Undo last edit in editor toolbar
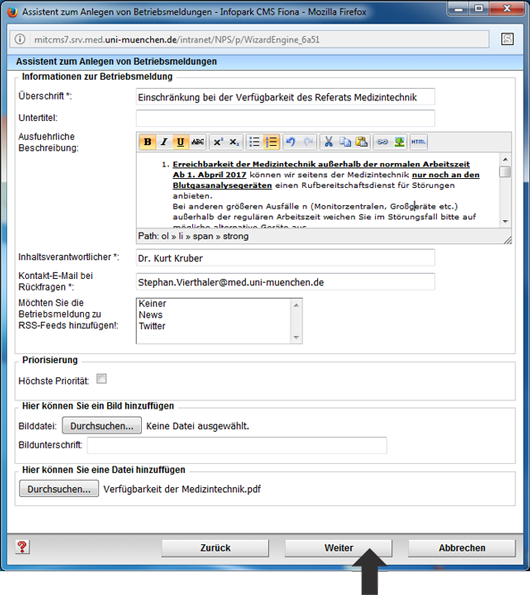This screenshot has height=595, width=530. pyautogui.click(x=291, y=142)
